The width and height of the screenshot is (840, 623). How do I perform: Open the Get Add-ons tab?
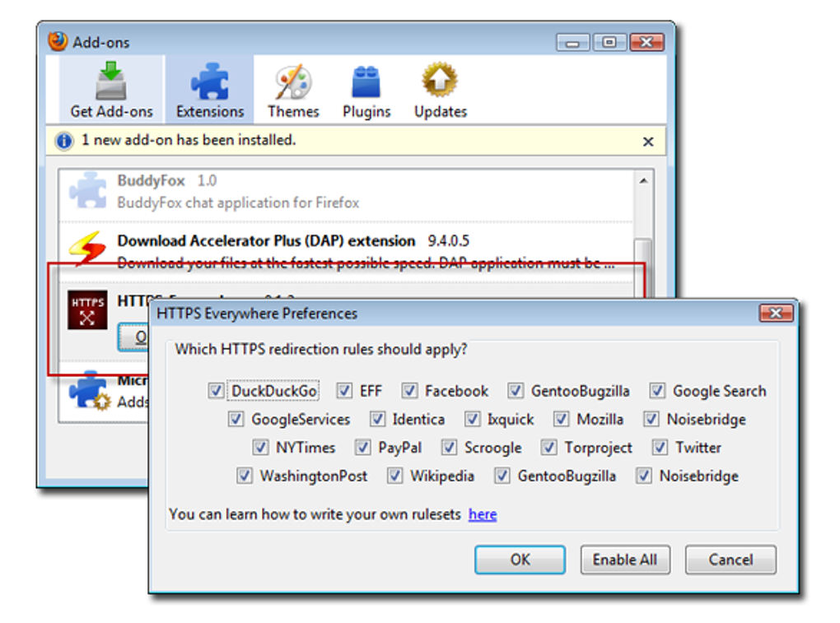click(x=111, y=90)
